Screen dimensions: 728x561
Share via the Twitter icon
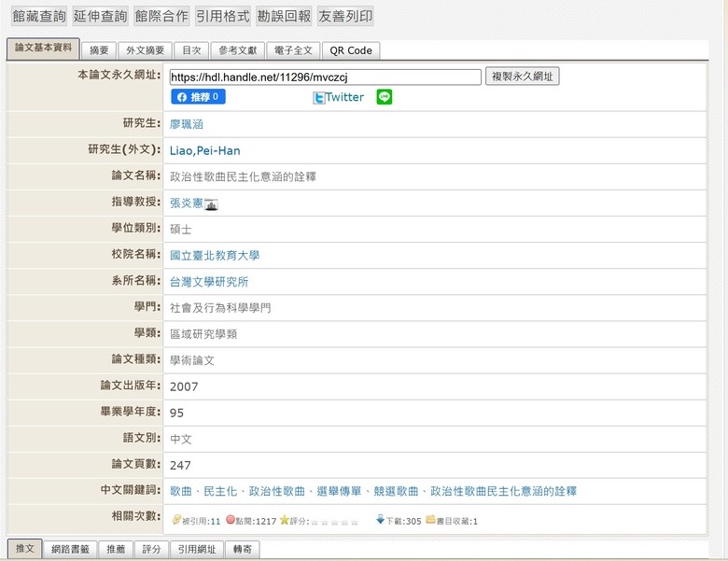point(318,97)
